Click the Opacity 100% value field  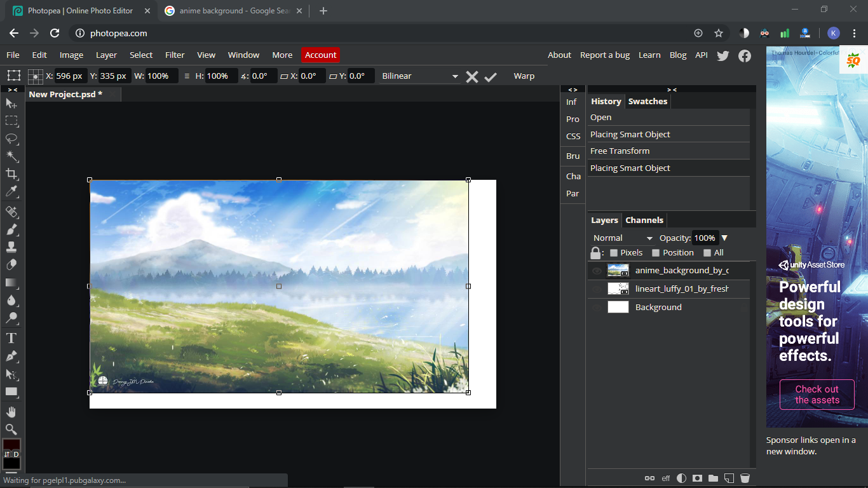705,238
